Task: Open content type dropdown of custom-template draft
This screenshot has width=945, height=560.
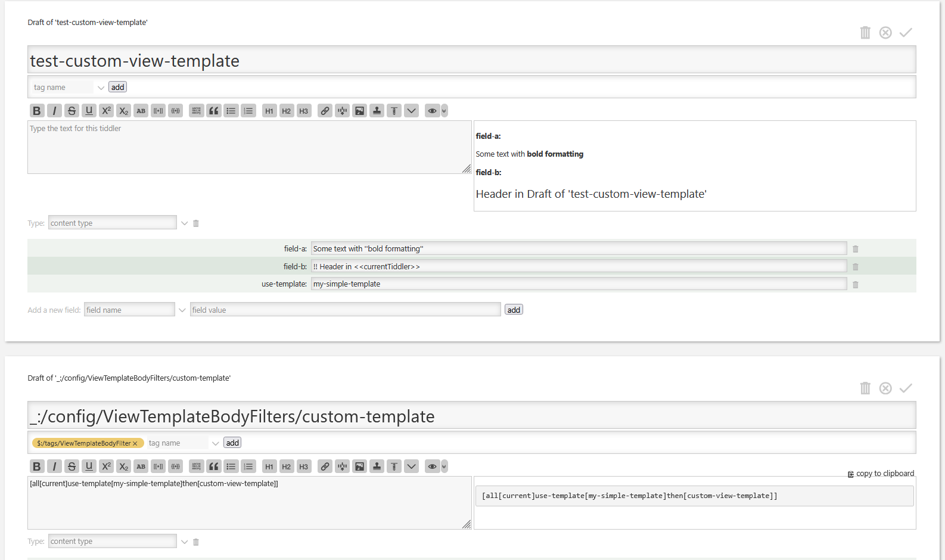Action: (x=184, y=542)
